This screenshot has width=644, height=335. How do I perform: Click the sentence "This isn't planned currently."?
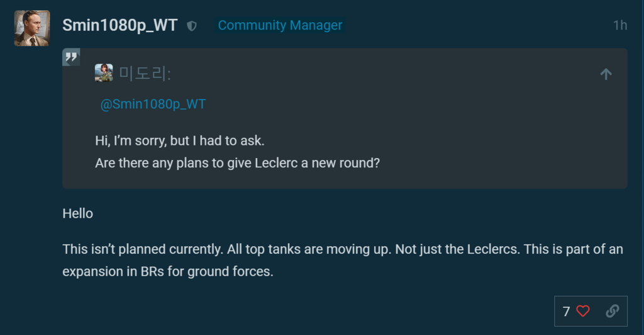click(x=142, y=249)
